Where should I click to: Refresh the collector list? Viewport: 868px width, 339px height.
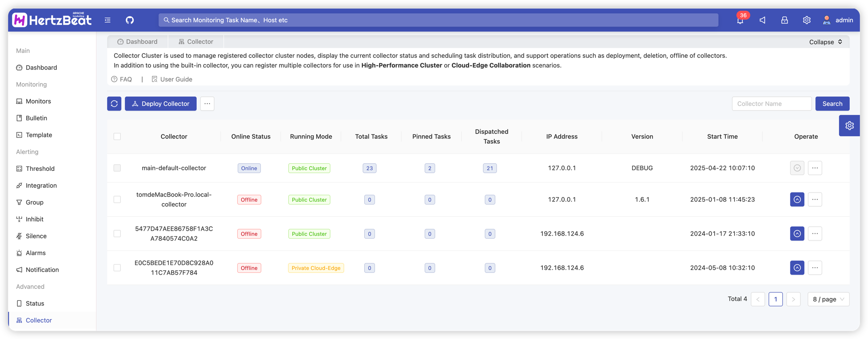(x=114, y=104)
